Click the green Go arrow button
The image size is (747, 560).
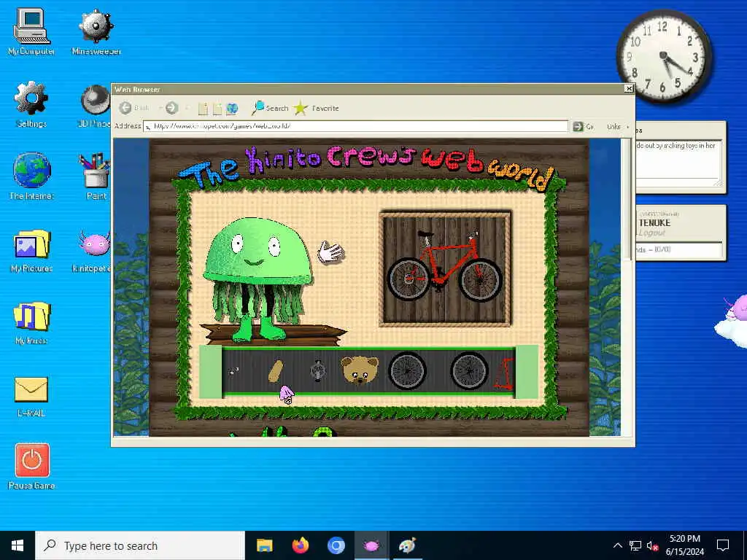(x=578, y=126)
